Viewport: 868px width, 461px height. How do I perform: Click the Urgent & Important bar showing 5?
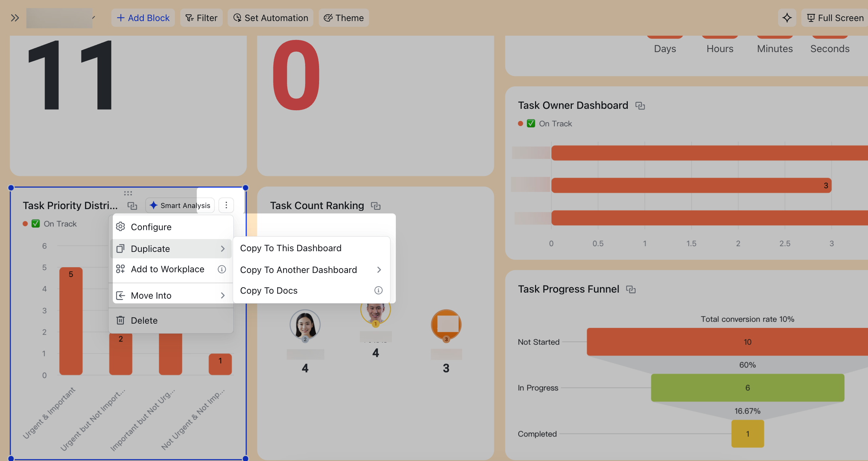point(71,321)
